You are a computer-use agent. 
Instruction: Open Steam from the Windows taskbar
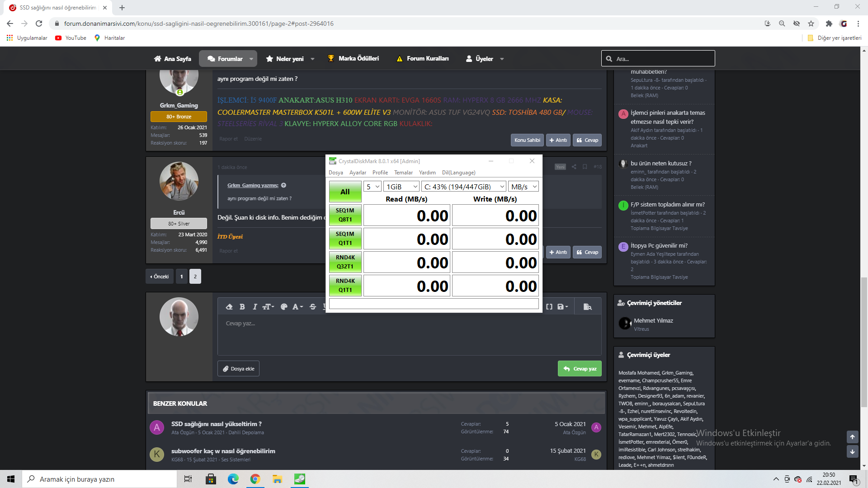299,479
